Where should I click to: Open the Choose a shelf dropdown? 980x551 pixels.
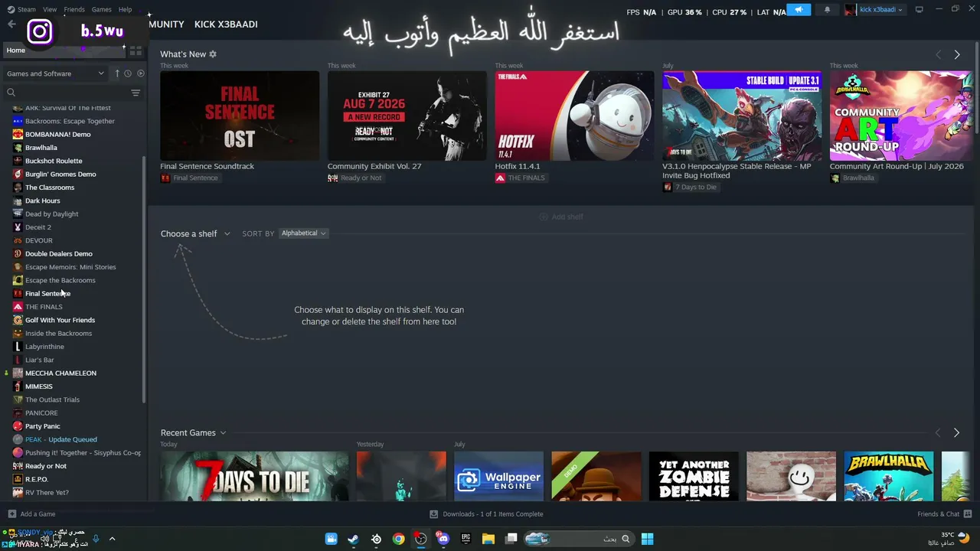click(x=195, y=233)
